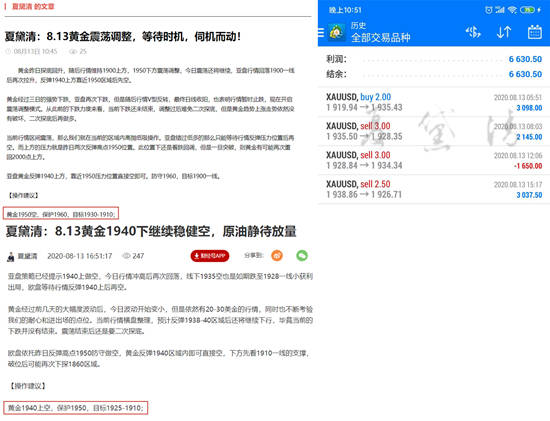Screen dimensions: 550x421
Task: Tap the 3 037.50 profit amount
Action: pyautogui.click(x=529, y=195)
